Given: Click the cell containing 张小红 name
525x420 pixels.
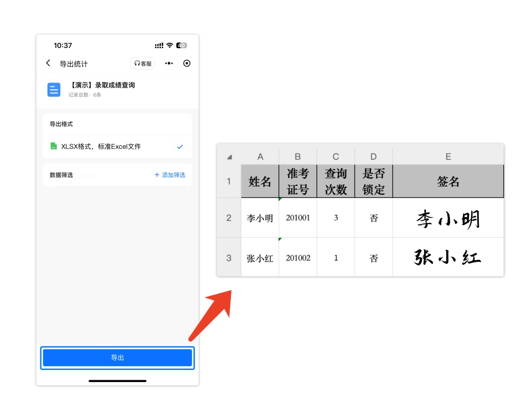Looking at the screenshot, I should tap(260, 258).
